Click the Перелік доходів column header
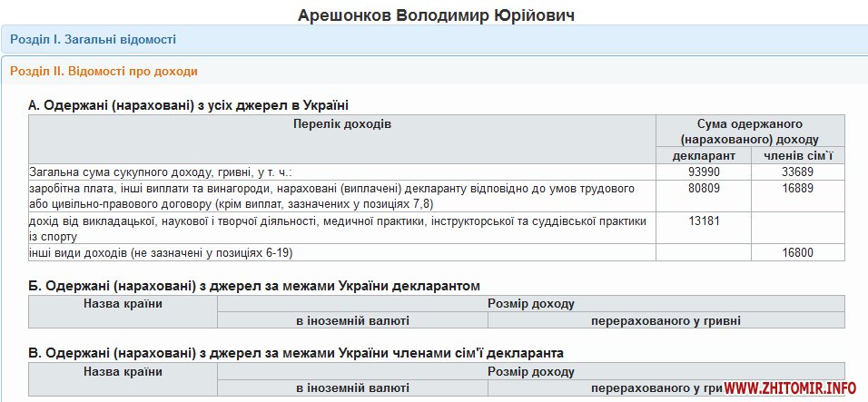This screenshot has height=402, width=868. pyautogui.click(x=342, y=123)
